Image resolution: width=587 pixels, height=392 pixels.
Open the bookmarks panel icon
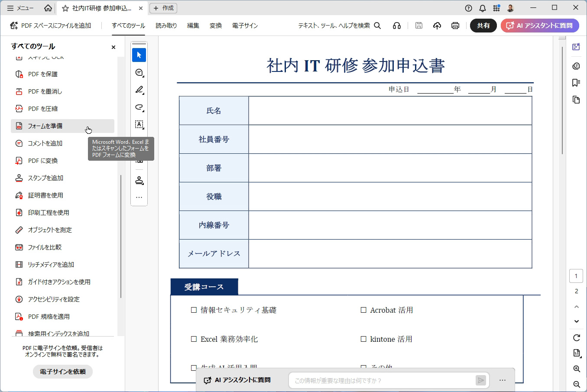coord(576,82)
